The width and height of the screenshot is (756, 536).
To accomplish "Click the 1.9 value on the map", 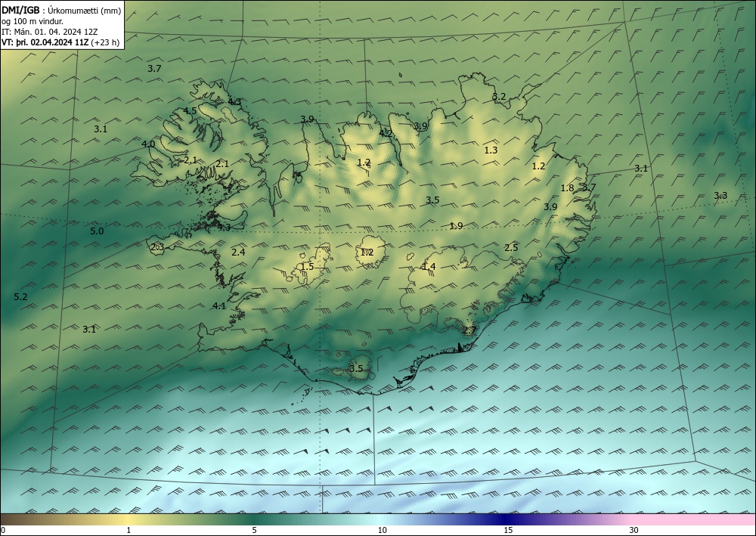I will [456, 225].
